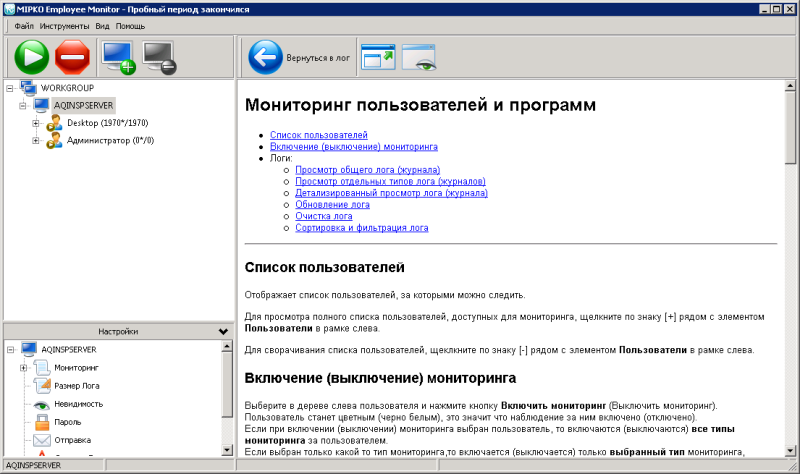This screenshot has width=800, height=474.
Task: Click the Невидимость eye icon
Action: point(41,405)
